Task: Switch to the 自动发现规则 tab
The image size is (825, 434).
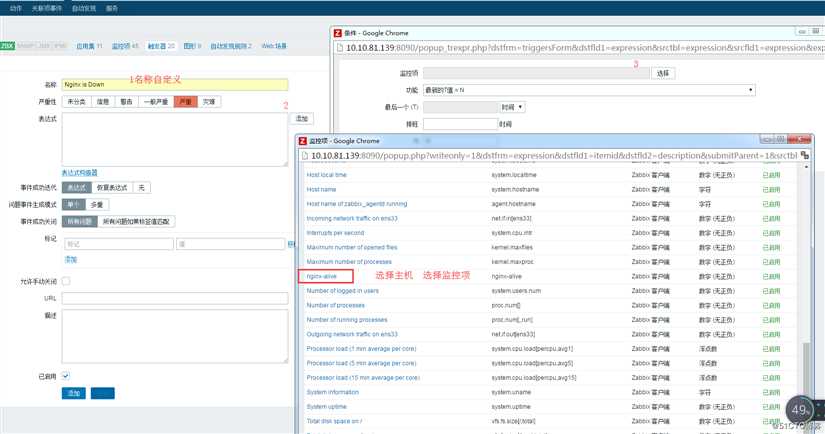Action: [231, 46]
